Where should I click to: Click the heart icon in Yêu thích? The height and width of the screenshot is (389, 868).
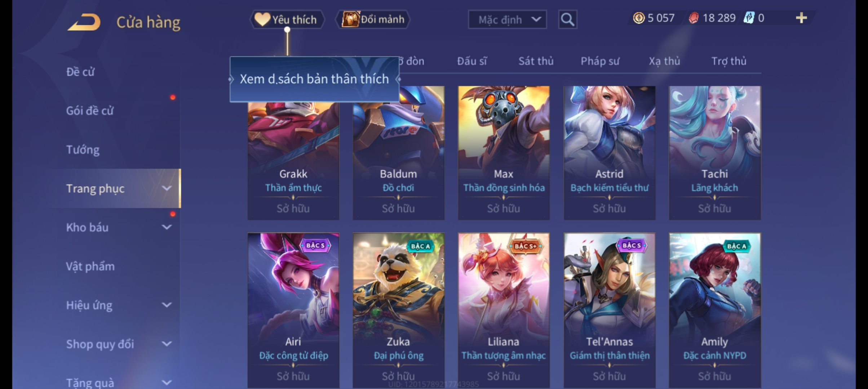point(262,19)
